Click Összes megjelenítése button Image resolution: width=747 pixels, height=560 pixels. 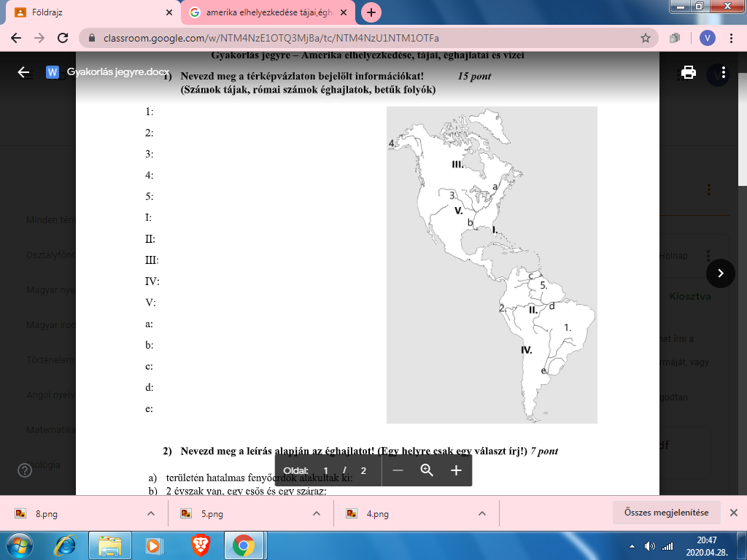click(666, 513)
